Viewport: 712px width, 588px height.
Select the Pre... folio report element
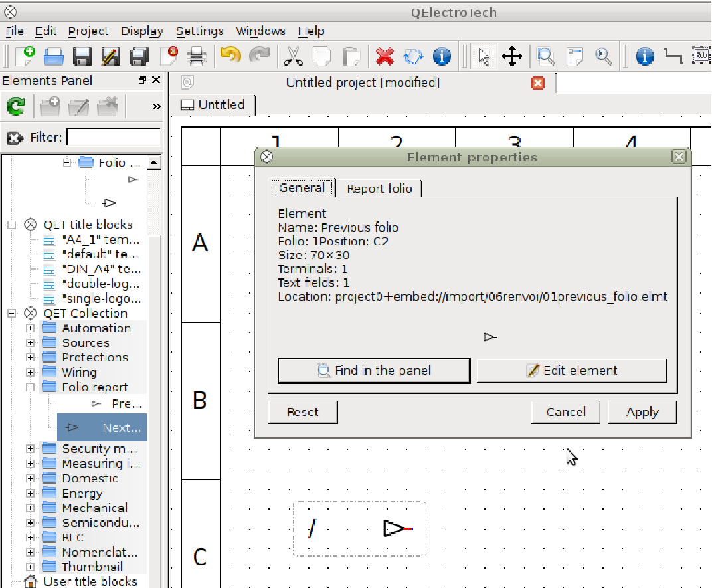(117, 403)
